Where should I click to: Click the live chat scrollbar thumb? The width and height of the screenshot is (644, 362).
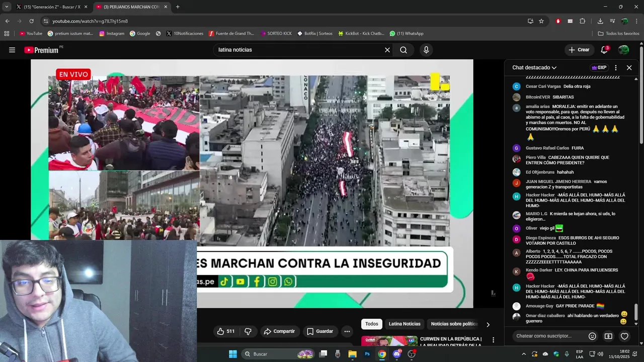[635, 312]
